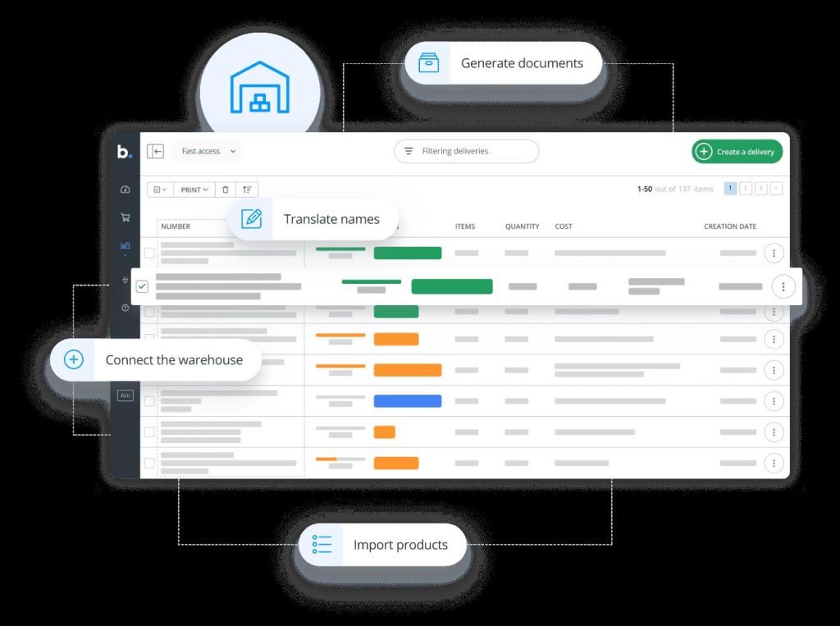The height and width of the screenshot is (626, 840).
Task: Open the PRINT dropdown
Action: (x=194, y=190)
